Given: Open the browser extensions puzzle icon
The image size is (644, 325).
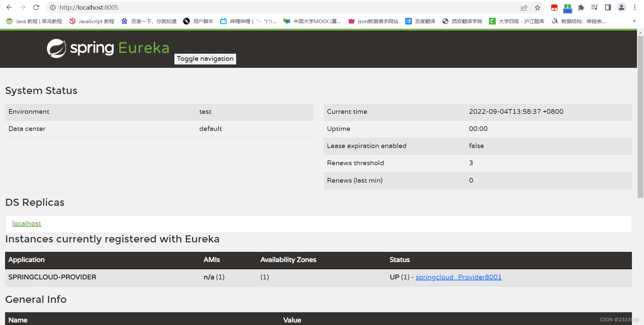Looking at the screenshot, I should 581,7.
